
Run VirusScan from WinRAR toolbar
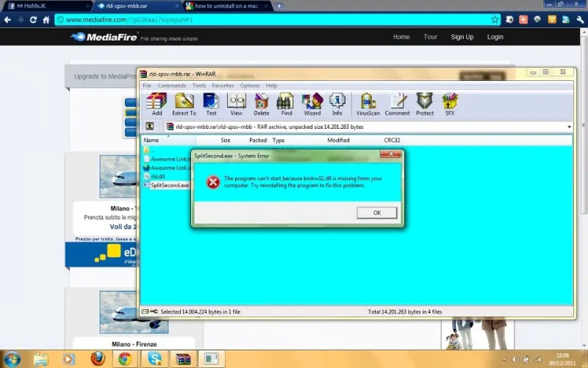tap(368, 105)
